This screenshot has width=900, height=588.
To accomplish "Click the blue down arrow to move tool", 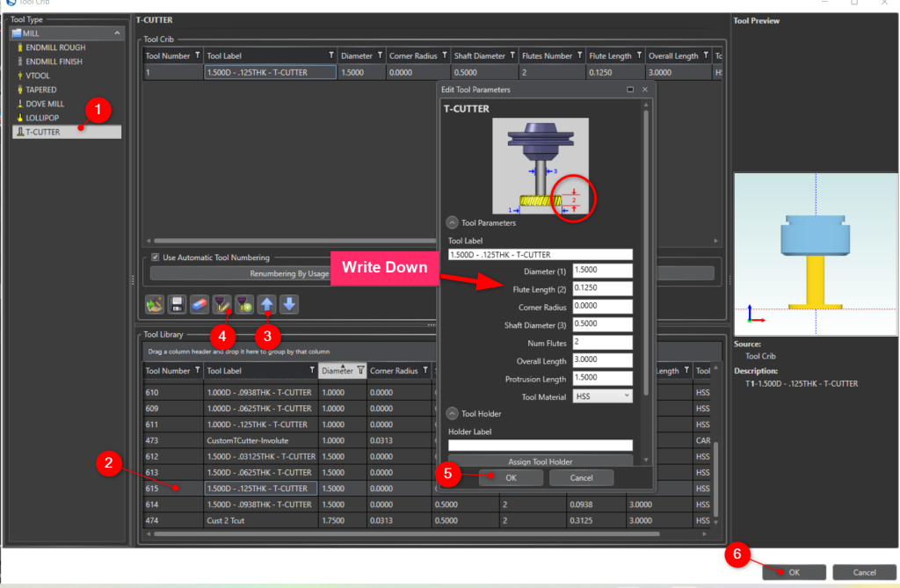I will pos(290,303).
